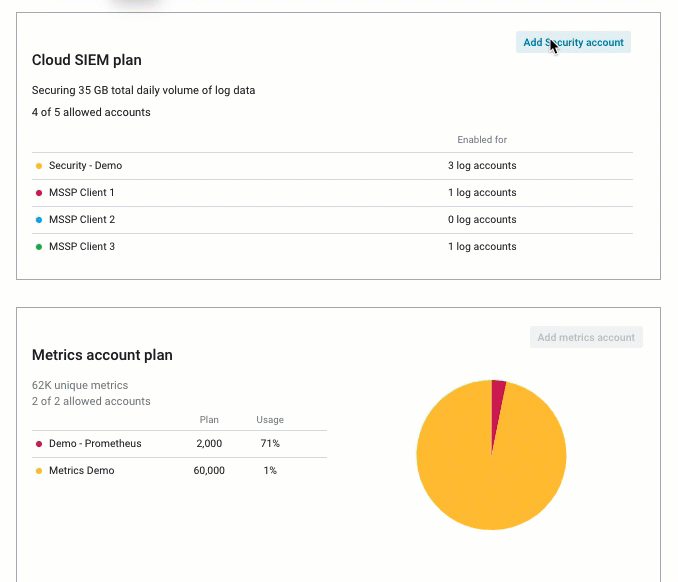678x582 pixels.
Task: Click the red dot beside Demo - Prometheus
Action: tap(39, 444)
